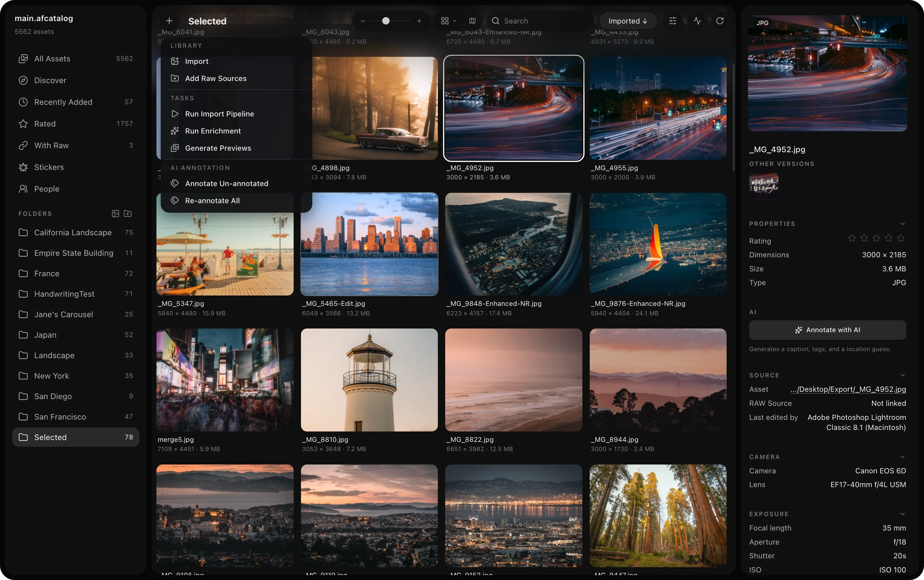Set rating to three stars
Image resolution: width=924 pixels, height=580 pixels.
pyautogui.click(x=876, y=238)
